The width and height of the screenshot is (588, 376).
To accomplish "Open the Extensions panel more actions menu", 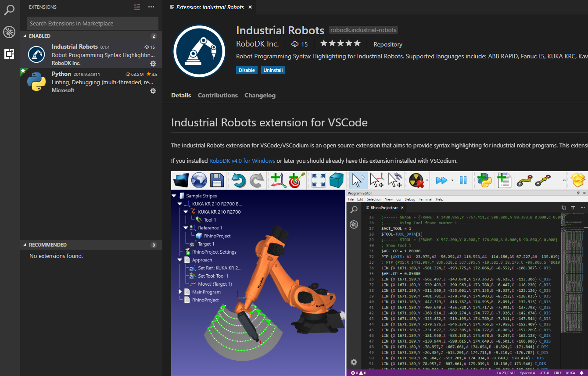I will click(151, 7).
